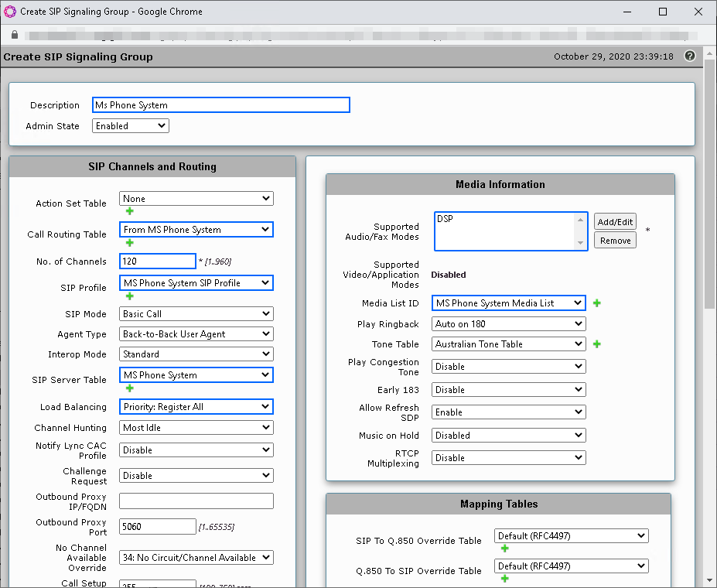Open SIP To Q.850 Override Table dropdown
This screenshot has width=717, height=588.
tap(571, 536)
